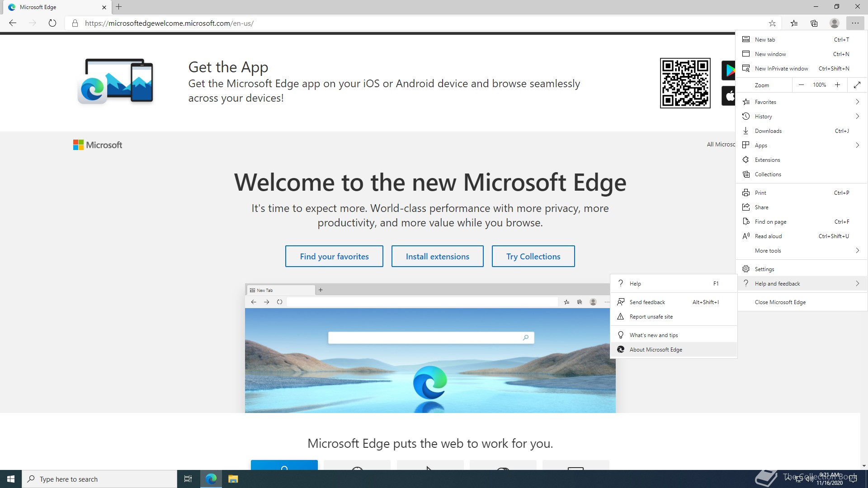Expand More tools submenu

coord(802,250)
